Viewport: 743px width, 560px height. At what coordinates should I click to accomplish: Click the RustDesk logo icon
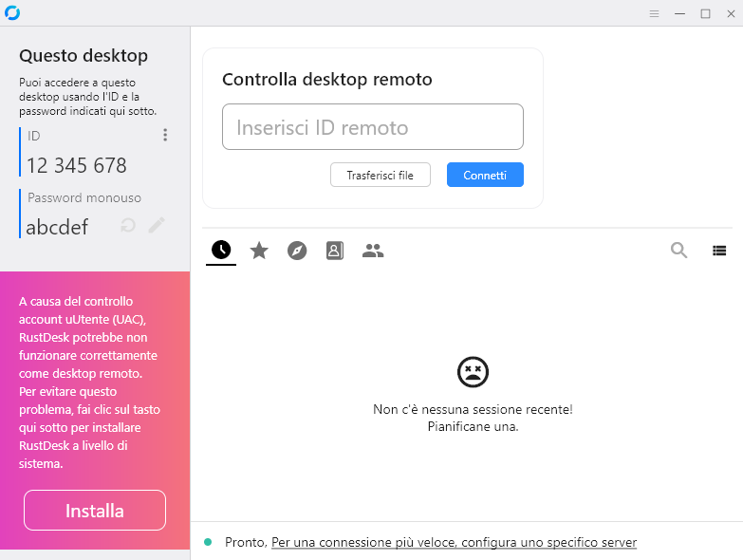(12, 12)
